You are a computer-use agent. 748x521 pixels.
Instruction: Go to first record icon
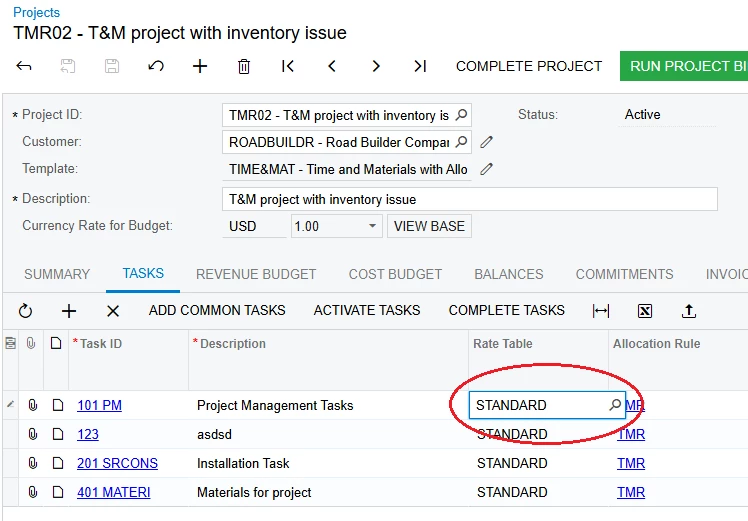pos(288,66)
